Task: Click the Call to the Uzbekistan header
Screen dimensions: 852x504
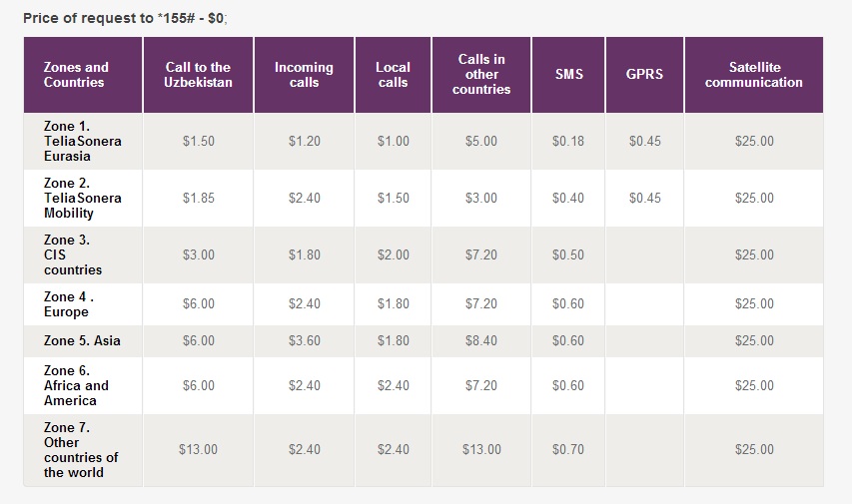Action: coord(198,75)
